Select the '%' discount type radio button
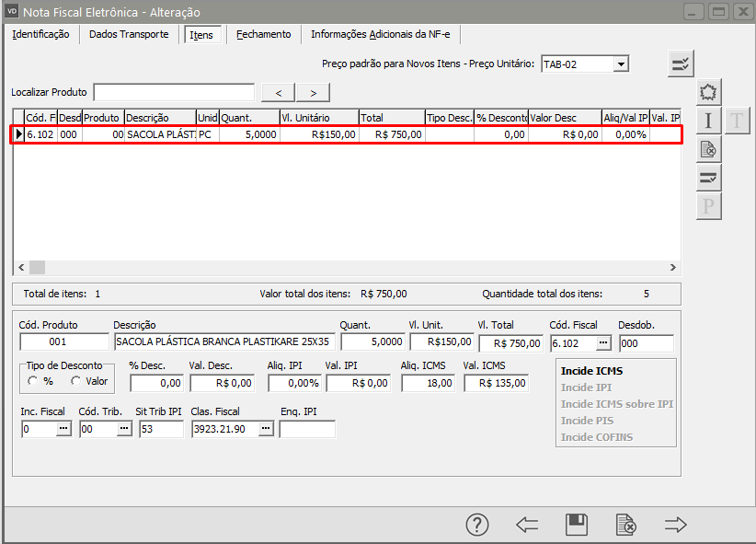This screenshot has height=544, width=756. tap(34, 381)
